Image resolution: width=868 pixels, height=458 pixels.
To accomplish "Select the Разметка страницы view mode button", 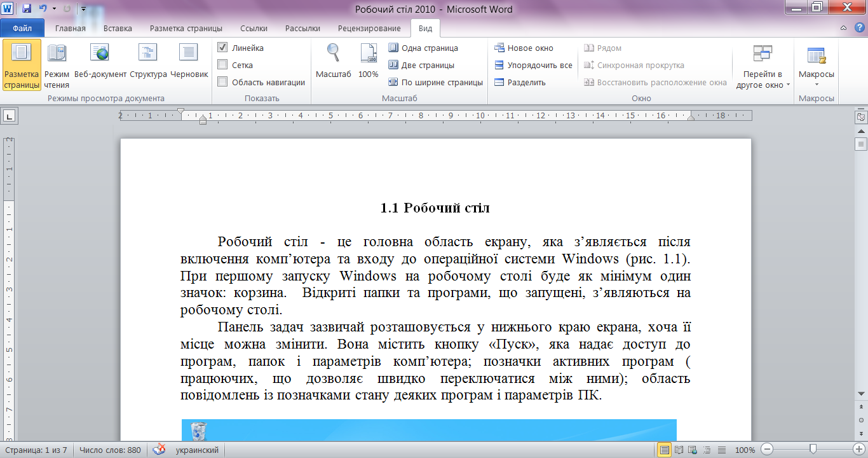I will point(22,66).
